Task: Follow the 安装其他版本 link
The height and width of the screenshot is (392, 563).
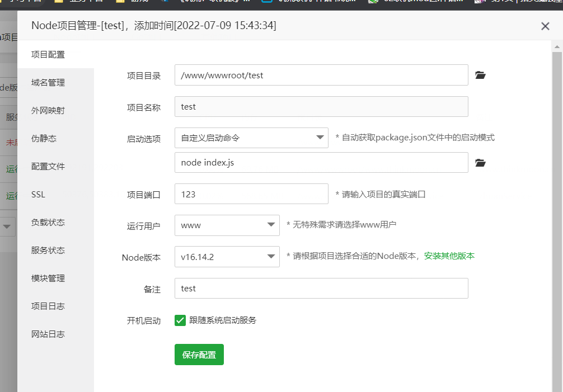Action: click(449, 256)
